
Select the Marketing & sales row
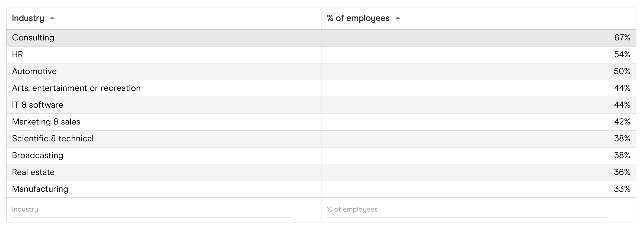pos(46,122)
